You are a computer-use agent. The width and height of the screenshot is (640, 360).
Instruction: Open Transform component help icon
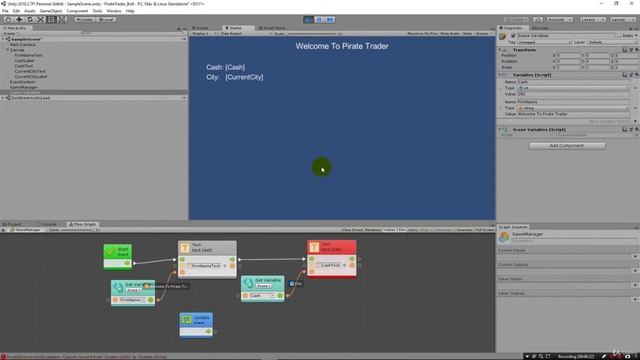624,50
